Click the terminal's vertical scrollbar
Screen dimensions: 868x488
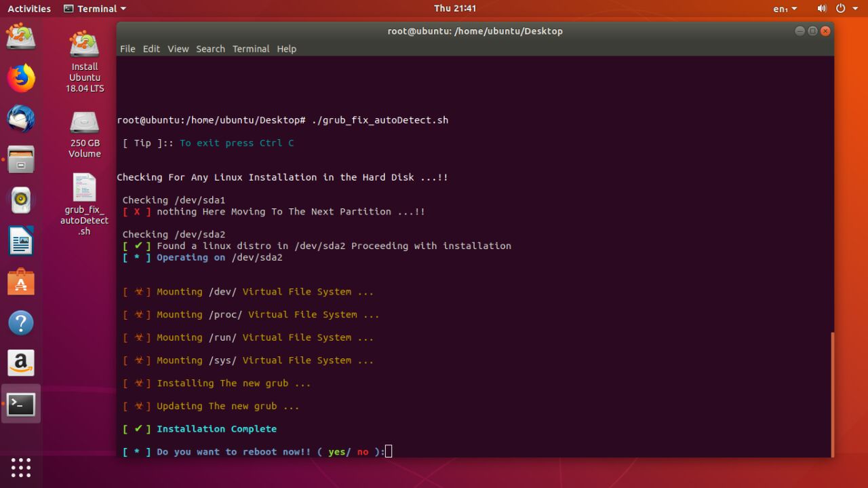[831, 394]
